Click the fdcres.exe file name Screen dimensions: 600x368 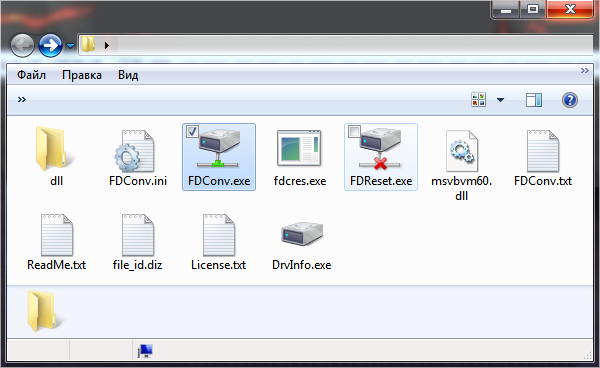tap(300, 181)
